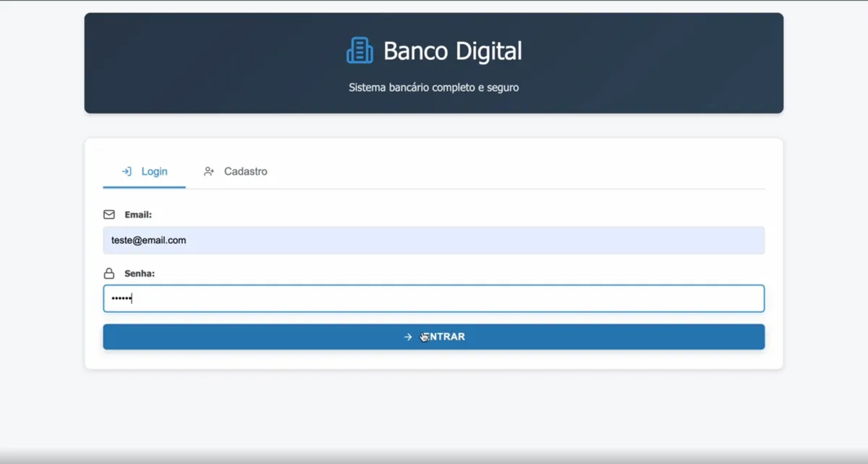Click the arrow icon inside the ENTRAR button
This screenshot has height=464, width=868.
pyautogui.click(x=408, y=336)
